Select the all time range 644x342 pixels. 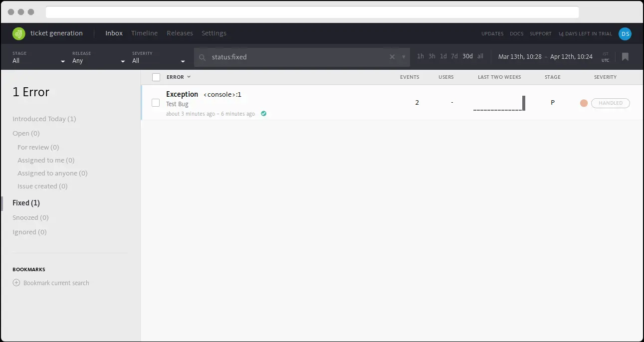tap(480, 56)
